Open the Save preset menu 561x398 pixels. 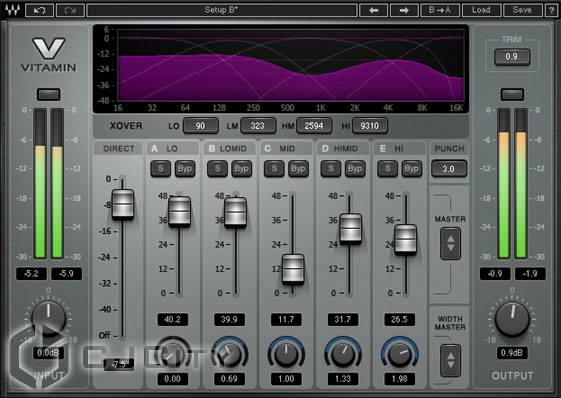pos(522,10)
